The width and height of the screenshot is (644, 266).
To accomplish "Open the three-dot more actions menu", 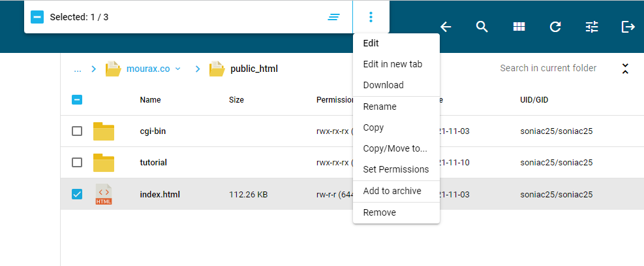I will coord(371,17).
